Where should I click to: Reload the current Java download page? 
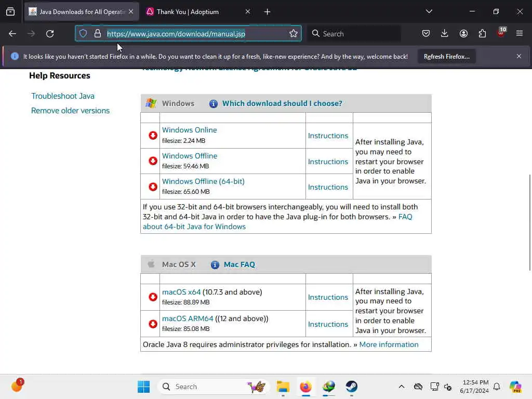(50, 34)
